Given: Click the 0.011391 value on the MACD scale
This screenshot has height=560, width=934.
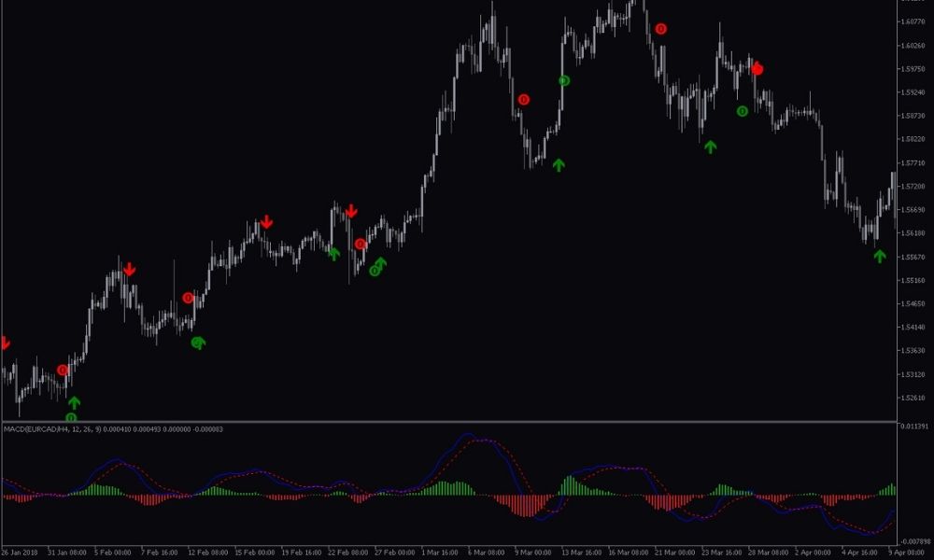Looking at the screenshot, I should (x=913, y=427).
